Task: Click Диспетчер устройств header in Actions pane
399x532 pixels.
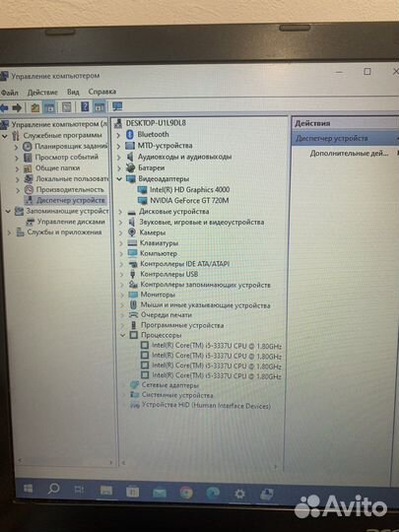Action: 331,139
